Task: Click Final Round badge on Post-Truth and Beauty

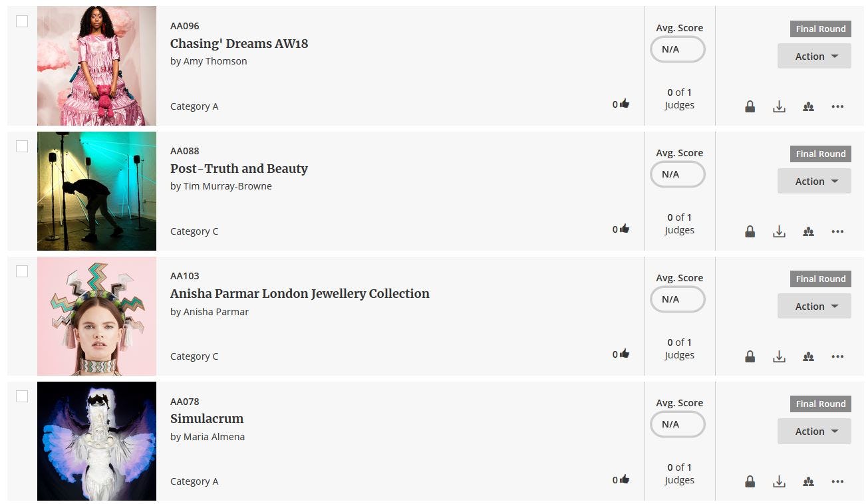Action: click(x=821, y=154)
